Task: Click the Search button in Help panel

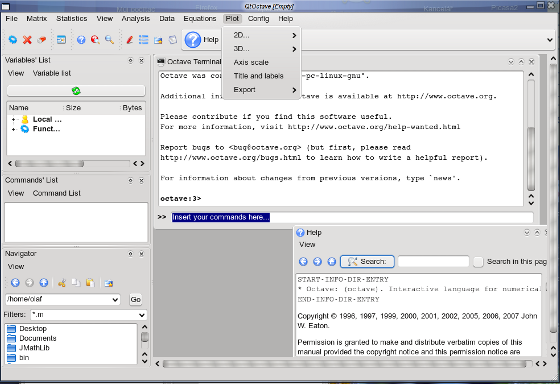Action: [367, 261]
